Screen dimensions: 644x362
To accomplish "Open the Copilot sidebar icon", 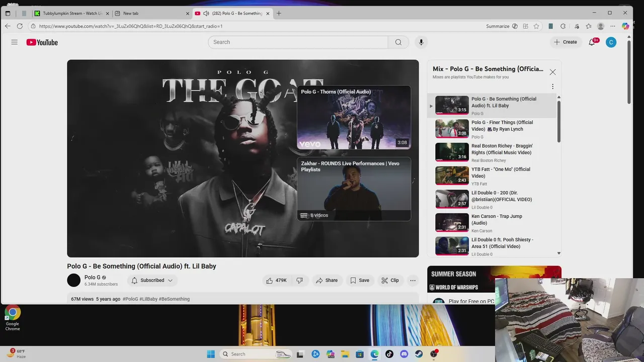I will point(625,26).
